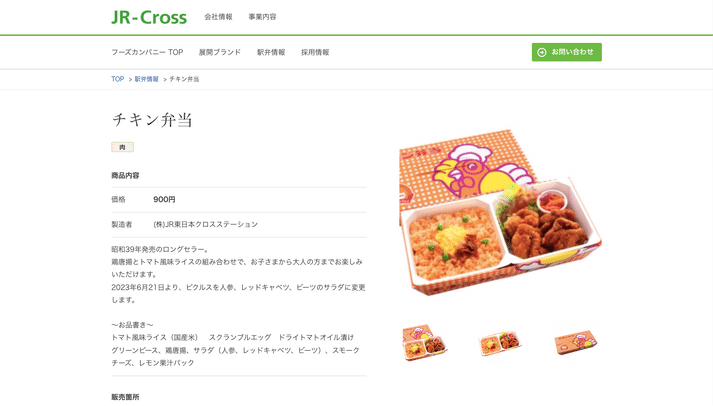Click the 900円 price text
The height and width of the screenshot is (406, 713).
coord(164,200)
